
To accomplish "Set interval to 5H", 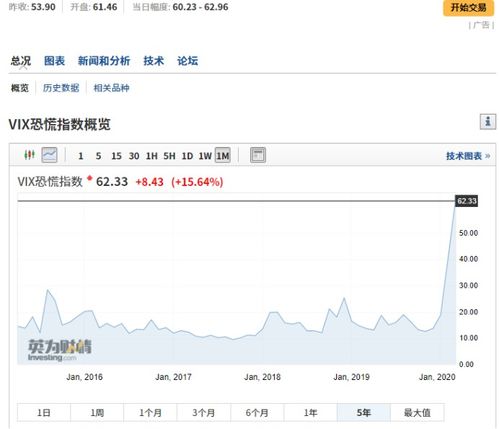I will click(169, 156).
